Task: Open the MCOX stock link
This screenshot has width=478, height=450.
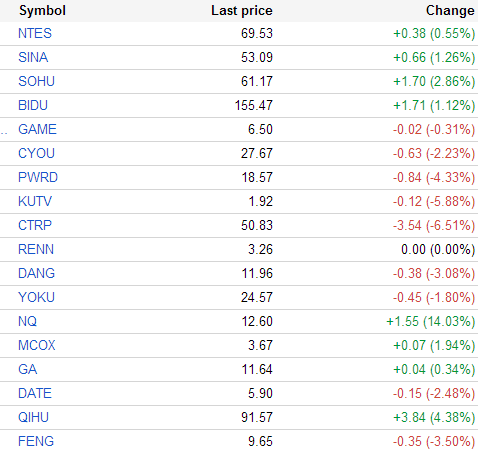Action: [37, 345]
